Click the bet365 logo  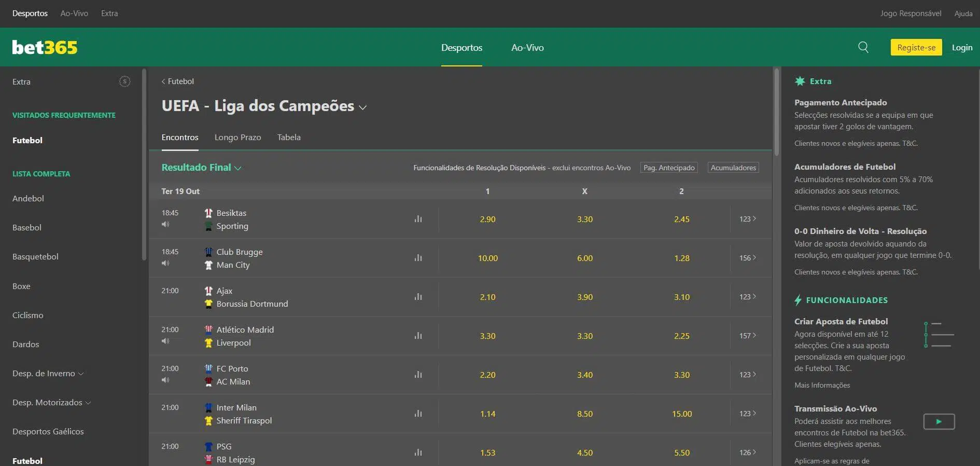[x=45, y=47]
